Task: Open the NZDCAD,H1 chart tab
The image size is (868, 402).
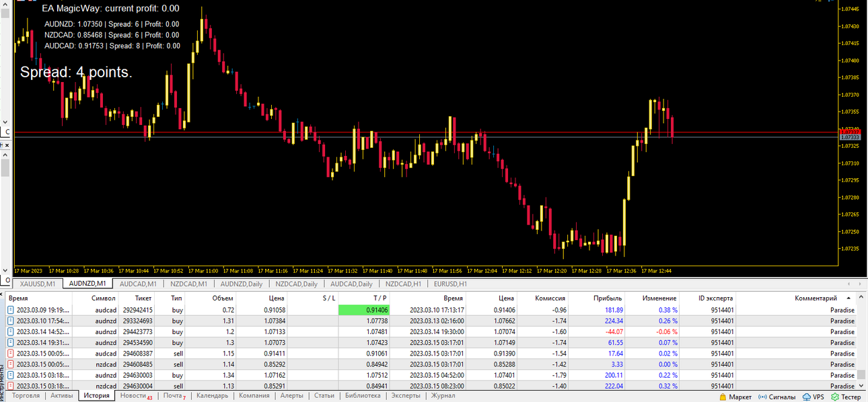Action: tap(404, 284)
